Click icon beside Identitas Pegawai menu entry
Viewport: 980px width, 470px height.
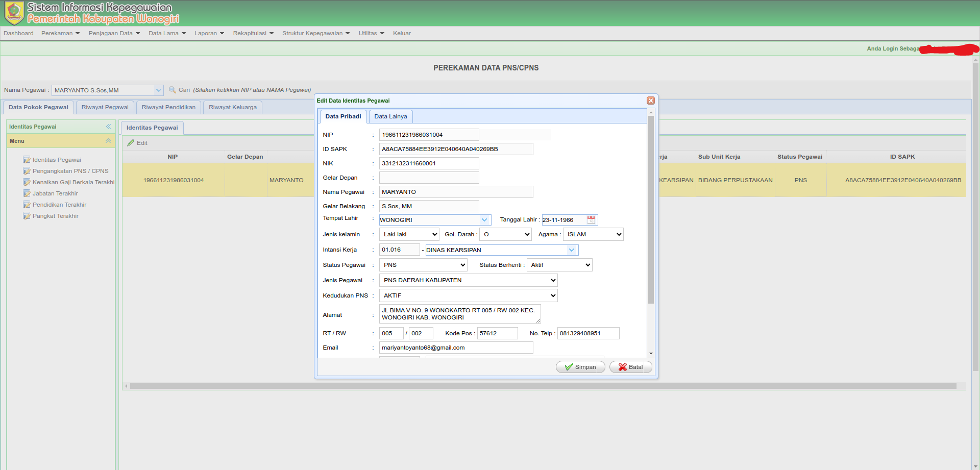[27, 160]
